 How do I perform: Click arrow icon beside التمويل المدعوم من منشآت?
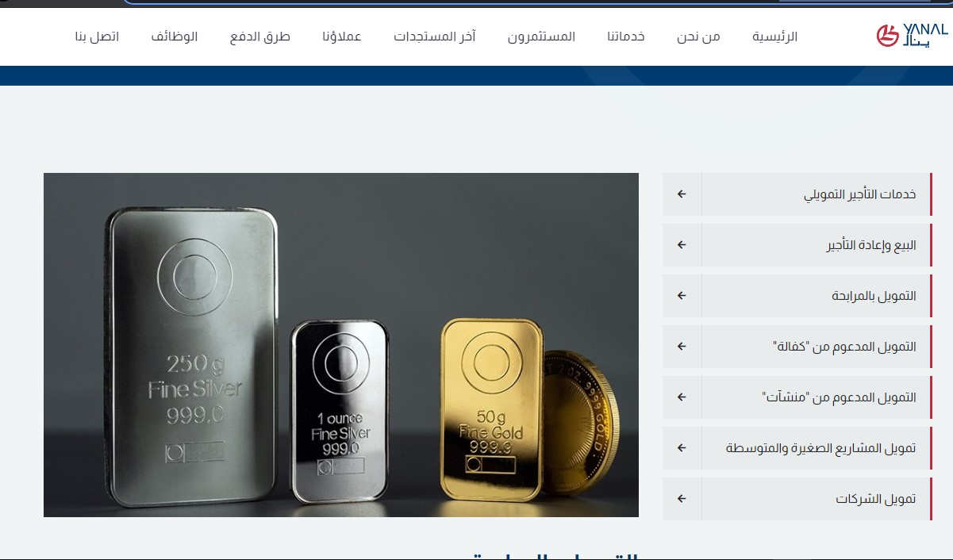pyautogui.click(x=682, y=397)
